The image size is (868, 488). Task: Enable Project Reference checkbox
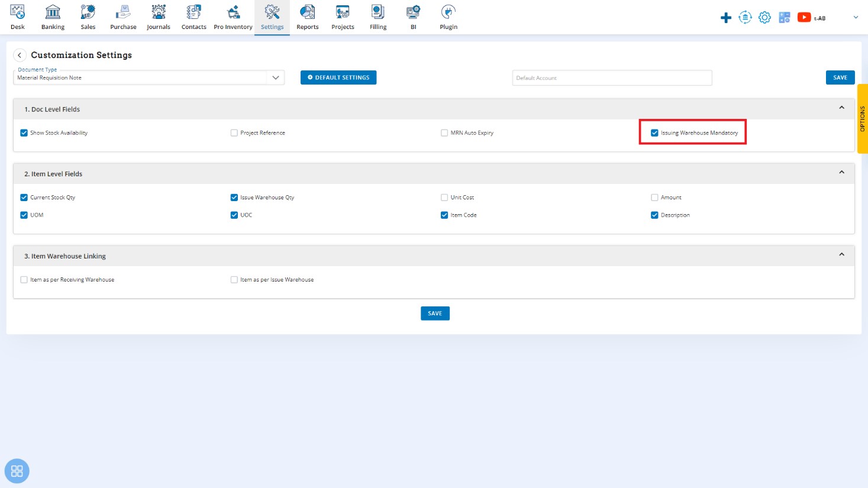pyautogui.click(x=234, y=133)
